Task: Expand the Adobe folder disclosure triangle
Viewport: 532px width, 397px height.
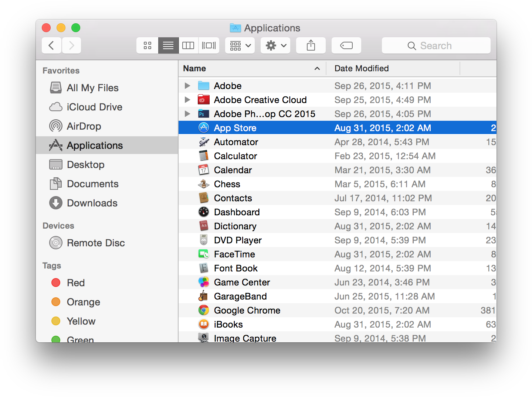Action: (x=187, y=85)
